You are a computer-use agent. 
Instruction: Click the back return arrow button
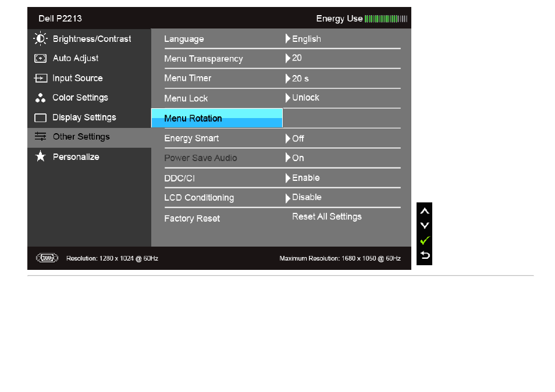click(424, 255)
